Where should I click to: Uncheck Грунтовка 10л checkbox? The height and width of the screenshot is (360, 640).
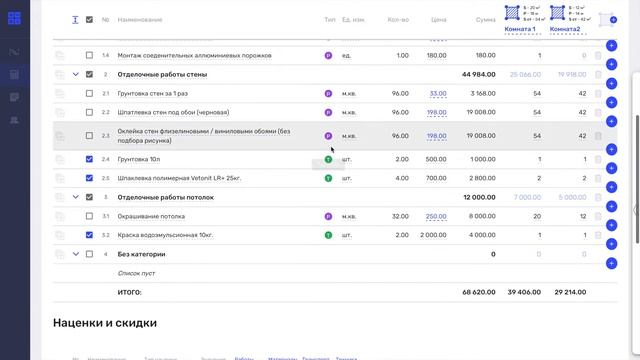89,159
